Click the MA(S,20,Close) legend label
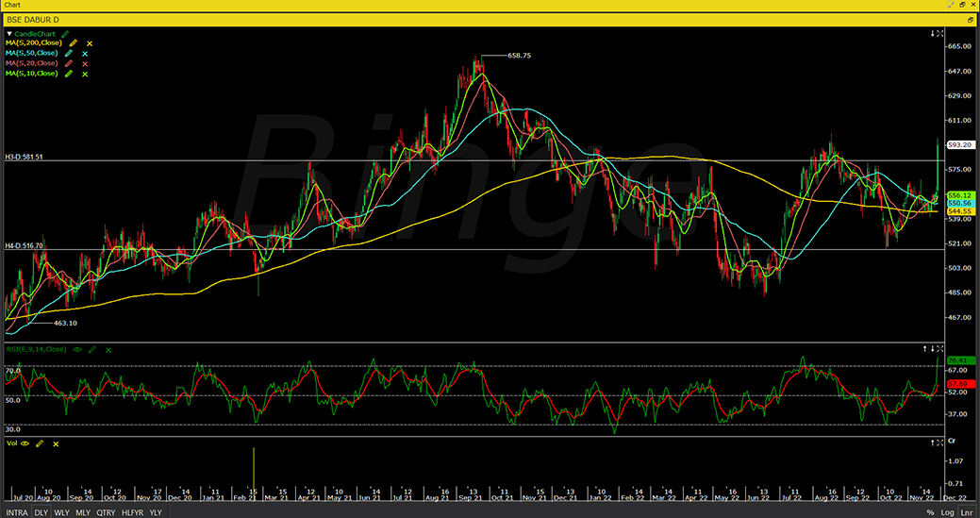The height and width of the screenshot is (518, 980). pos(32,63)
